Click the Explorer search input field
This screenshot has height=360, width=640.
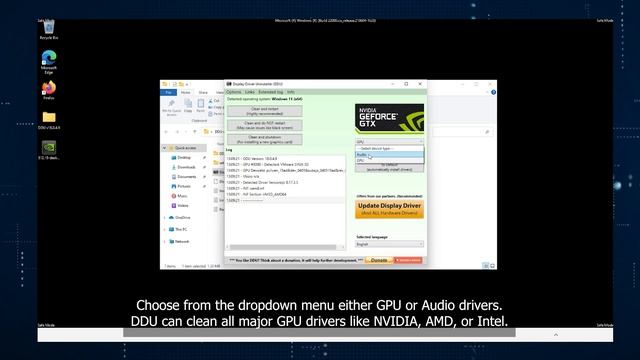pyautogui.click(x=462, y=132)
